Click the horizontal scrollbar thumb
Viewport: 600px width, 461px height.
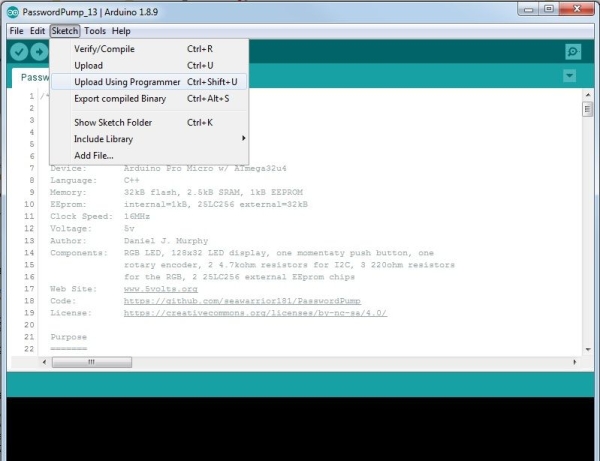click(92, 362)
